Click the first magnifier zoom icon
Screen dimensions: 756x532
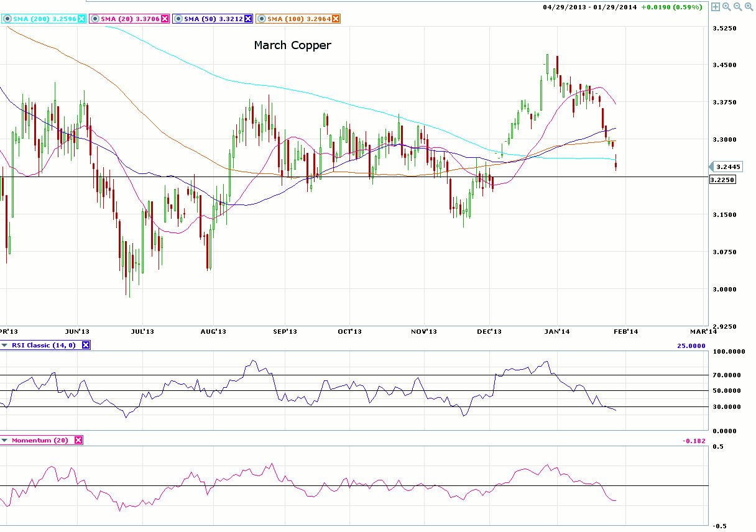click(x=727, y=7)
